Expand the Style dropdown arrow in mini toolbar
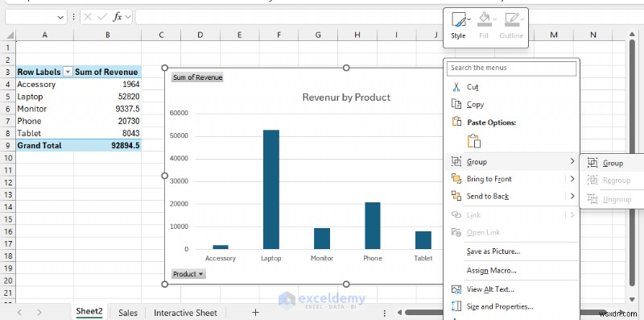This screenshot has height=320, width=644. (x=469, y=19)
